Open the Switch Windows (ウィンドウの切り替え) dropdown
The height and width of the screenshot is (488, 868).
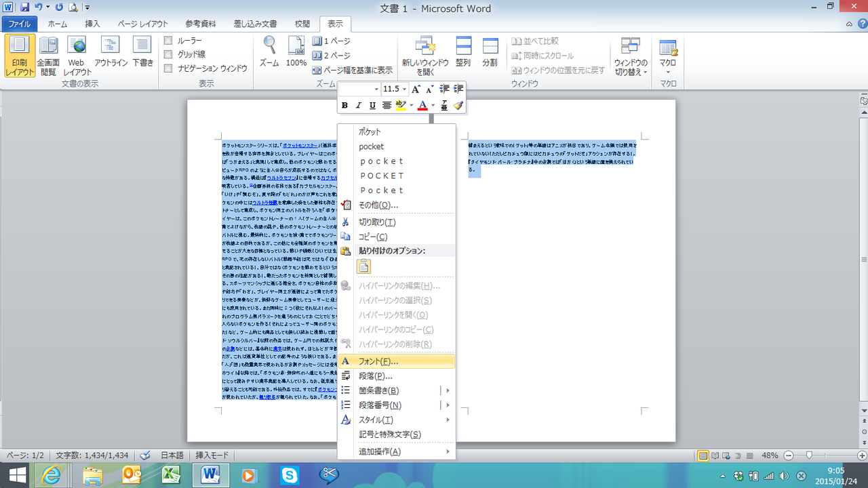point(631,56)
